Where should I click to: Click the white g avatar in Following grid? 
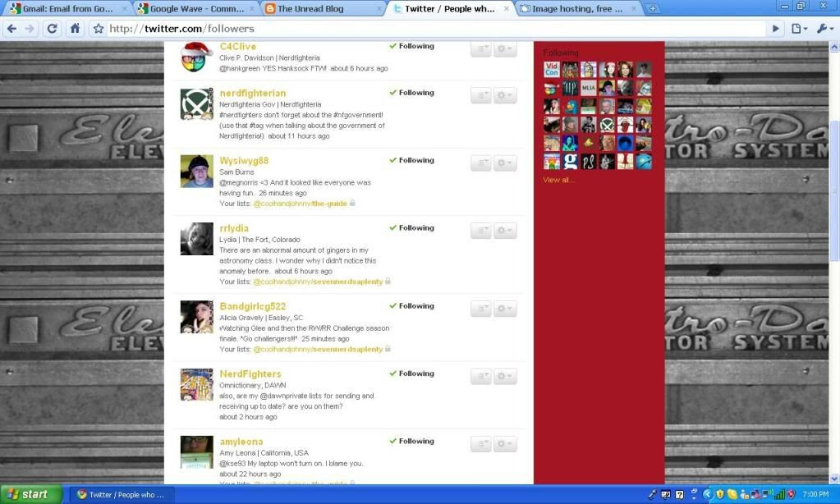[x=570, y=161]
